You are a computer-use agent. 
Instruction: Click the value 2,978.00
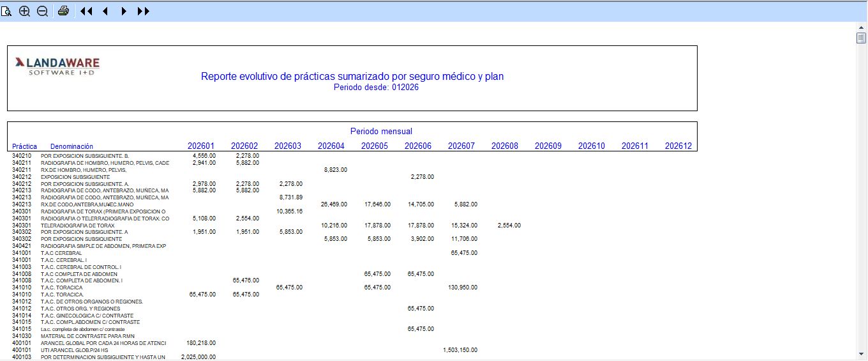point(204,183)
